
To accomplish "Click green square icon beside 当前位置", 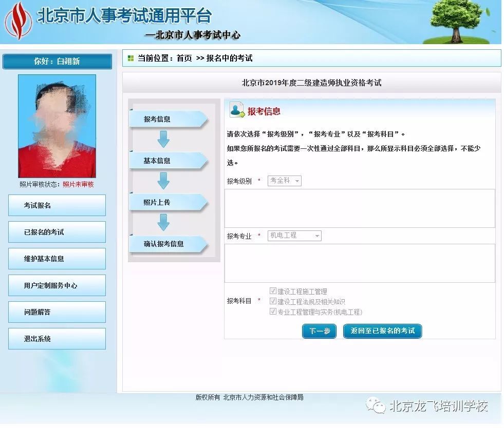I will coord(130,58).
